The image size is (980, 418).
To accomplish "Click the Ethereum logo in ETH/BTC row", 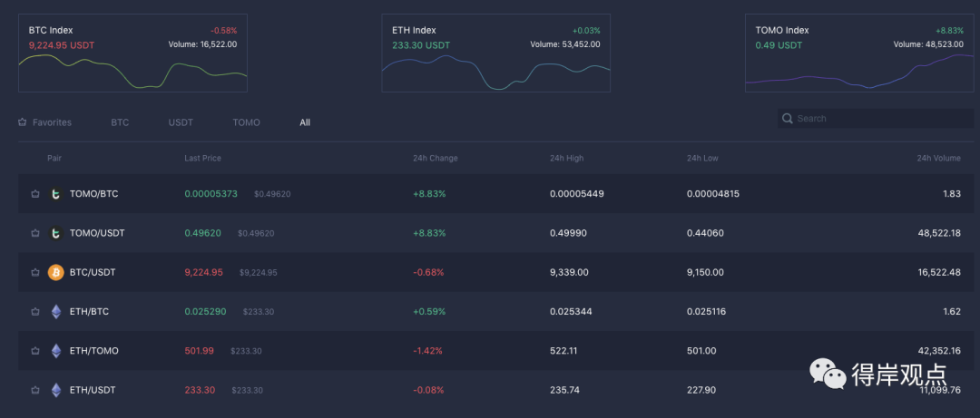I will click(55, 312).
